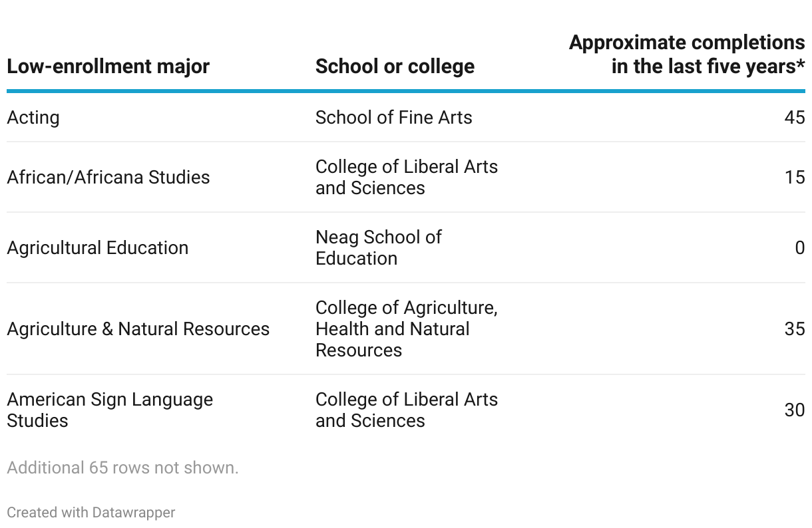Image resolution: width=812 pixels, height=528 pixels.
Task: Select the 0 completions cell
Action: (799, 248)
